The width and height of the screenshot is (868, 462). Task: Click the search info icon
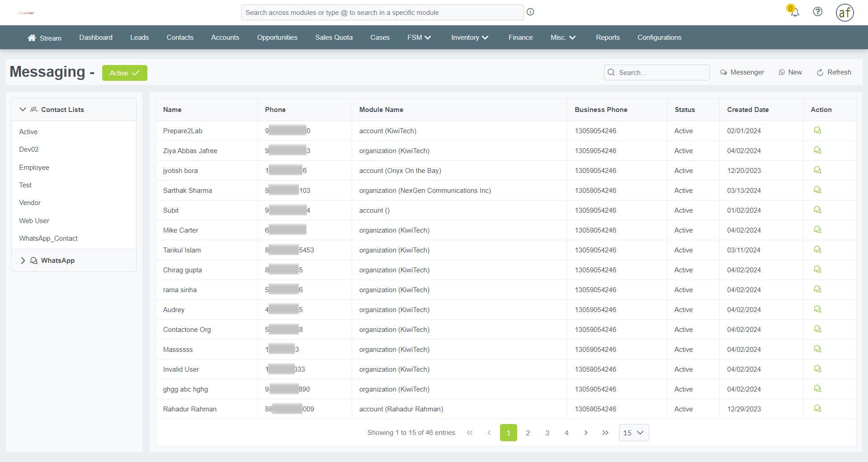(x=530, y=12)
